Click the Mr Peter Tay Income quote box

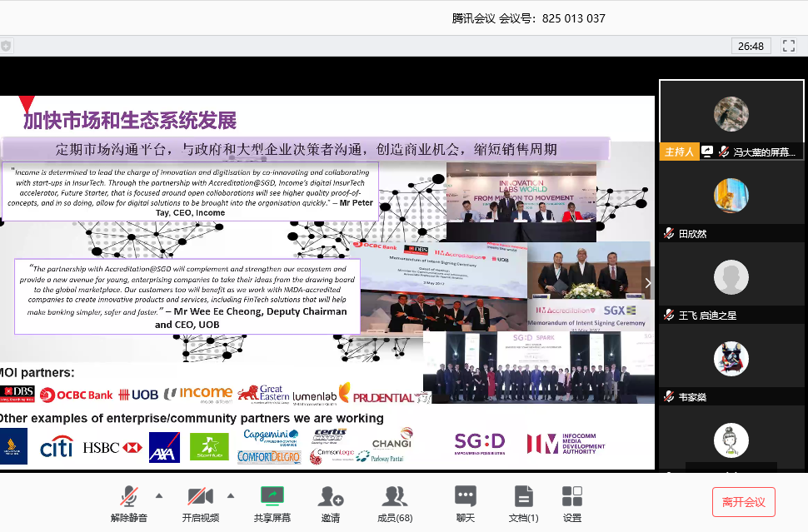pos(190,191)
